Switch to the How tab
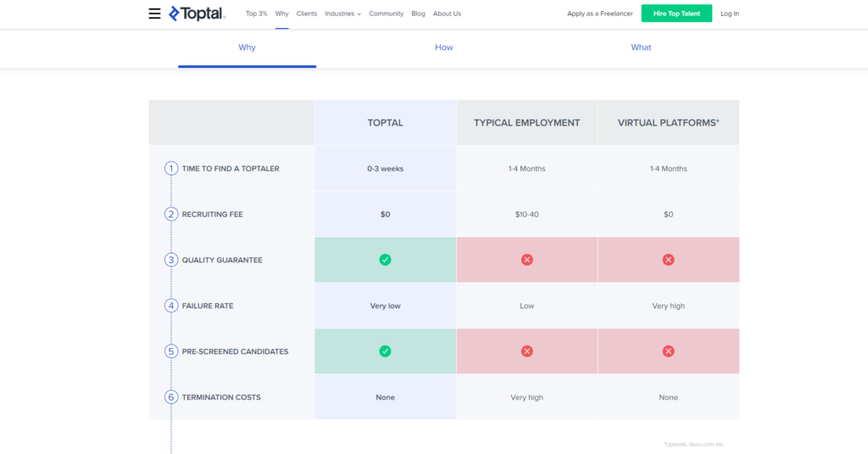The height and width of the screenshot is (454, 868). (x=444, y=48)
